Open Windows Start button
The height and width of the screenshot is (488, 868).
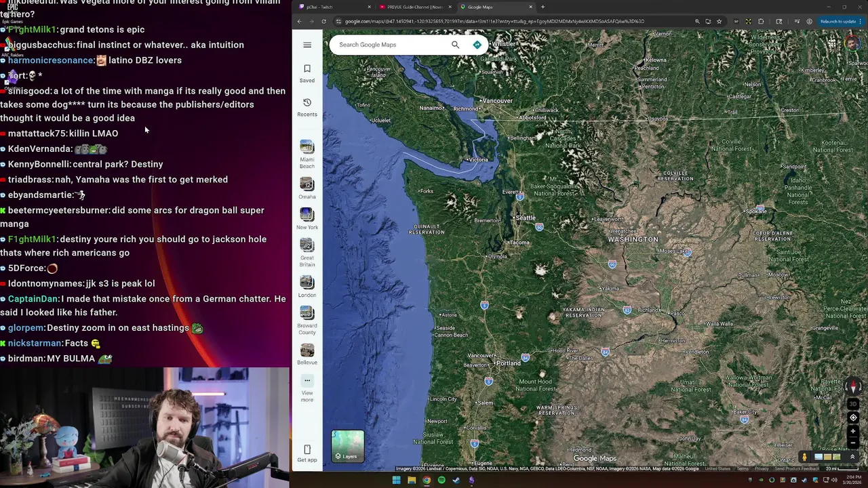point(396,480)
